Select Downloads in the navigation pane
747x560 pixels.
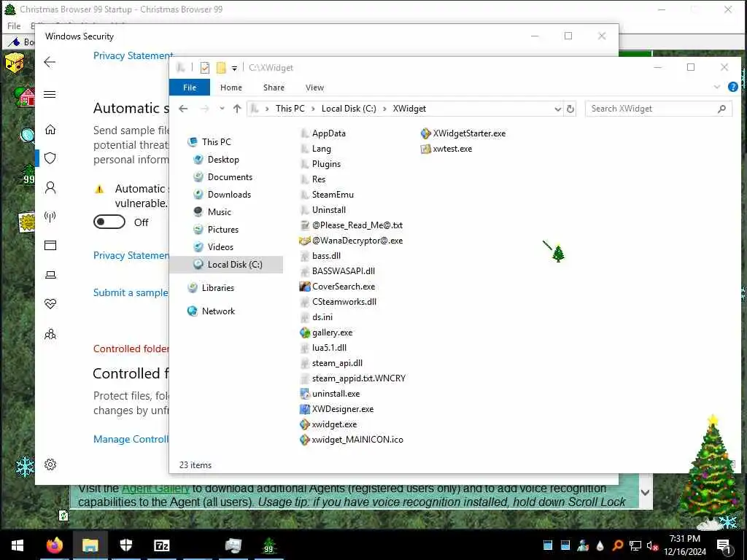222,194
